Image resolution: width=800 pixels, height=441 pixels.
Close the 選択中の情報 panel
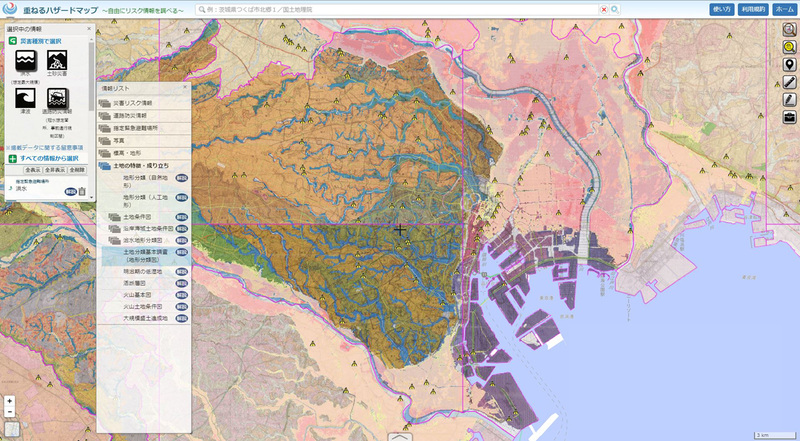(89, 29)
